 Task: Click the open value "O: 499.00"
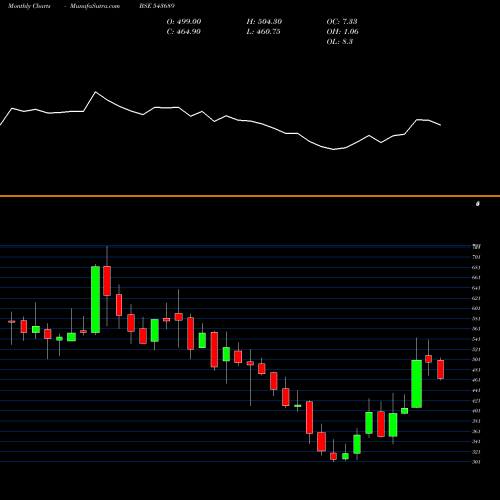coord(184,22)
